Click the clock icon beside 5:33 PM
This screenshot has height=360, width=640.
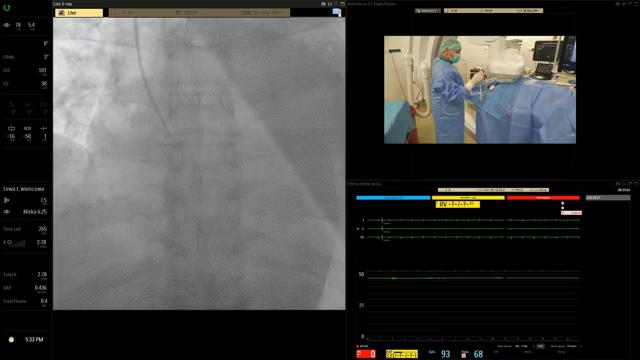[x=11, y=340]
